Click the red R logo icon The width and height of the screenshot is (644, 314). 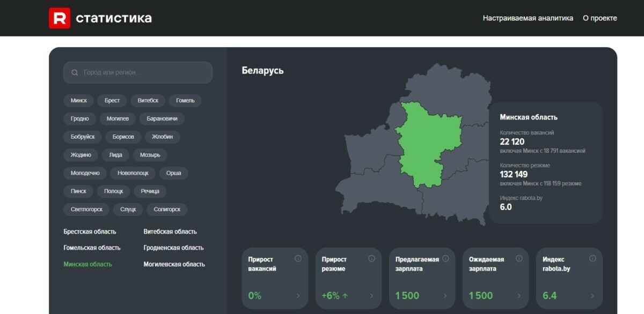pyautogui.click(x=60, y=18)
